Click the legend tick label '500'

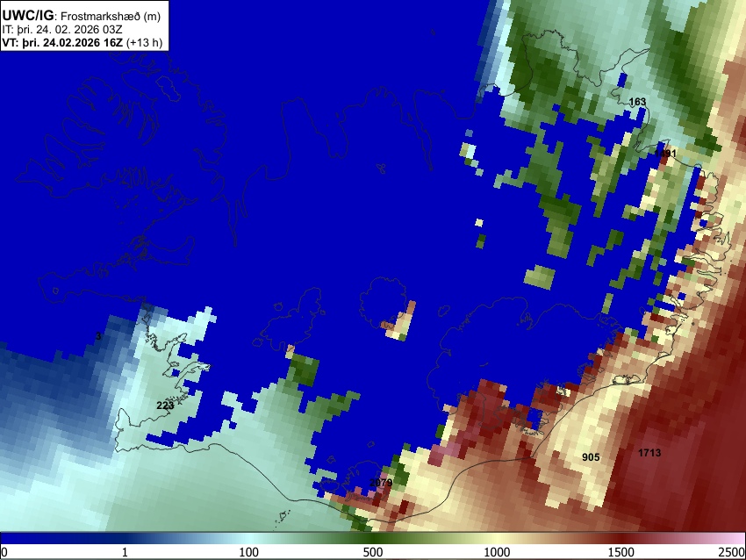click(373, 552)
